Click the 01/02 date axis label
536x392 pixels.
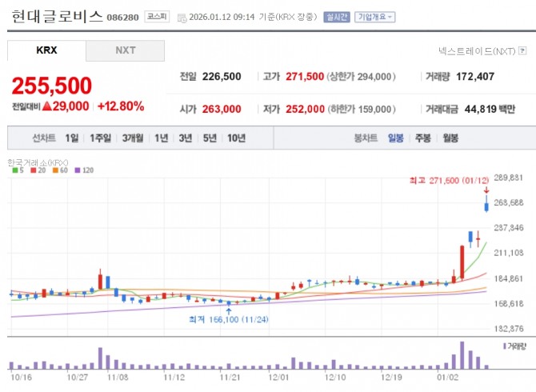click(447, 378)
